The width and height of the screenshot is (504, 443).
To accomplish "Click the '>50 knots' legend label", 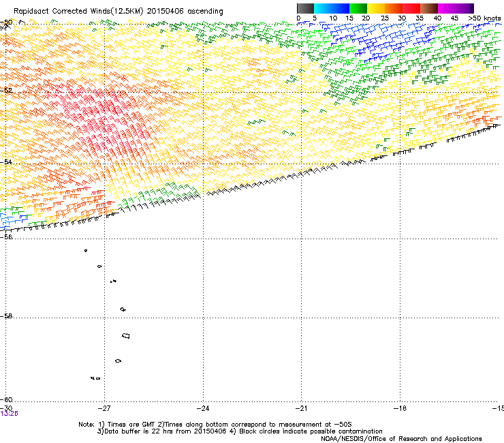I will click(484, 18).
